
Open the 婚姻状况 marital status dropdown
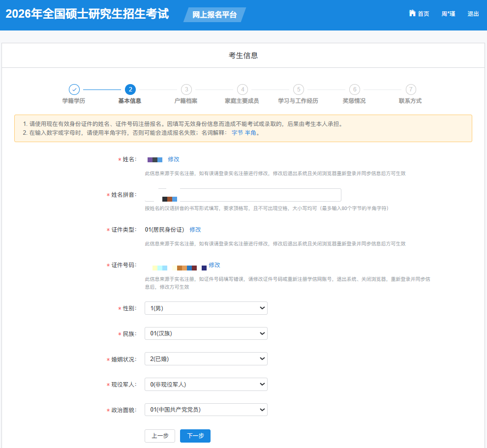[206, 358]
